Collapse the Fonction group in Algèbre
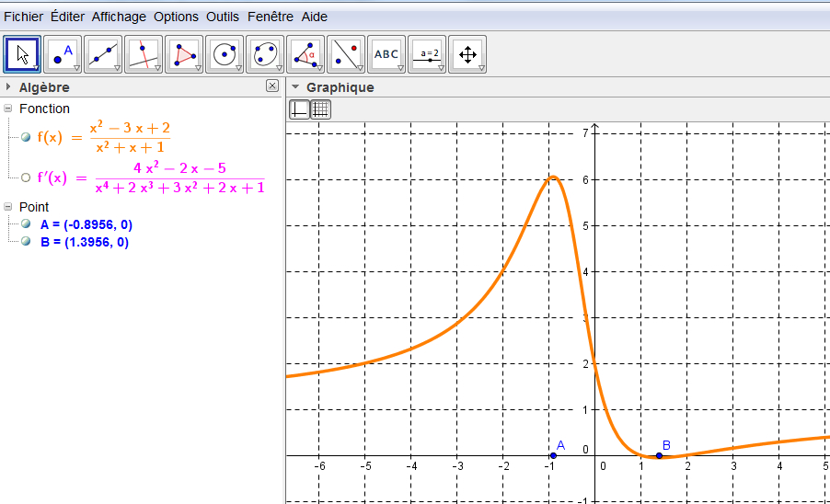Image resolution: width=830 pixels, height=504 pixels. [9, 109]
